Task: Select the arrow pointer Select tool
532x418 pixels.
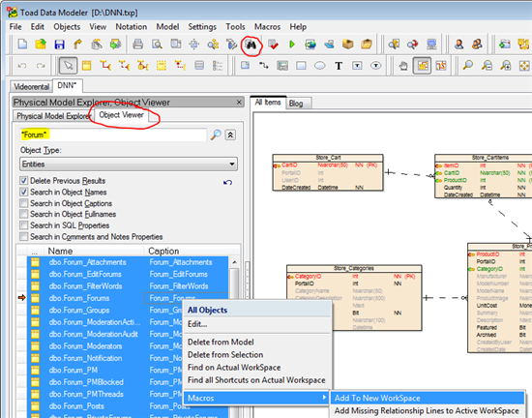Action: [x=69, y=66]
